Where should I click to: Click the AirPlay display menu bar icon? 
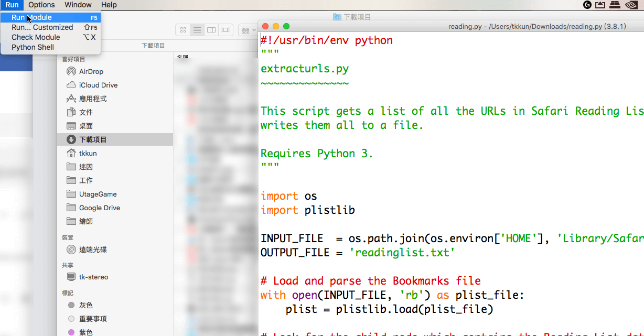point(601,5)
